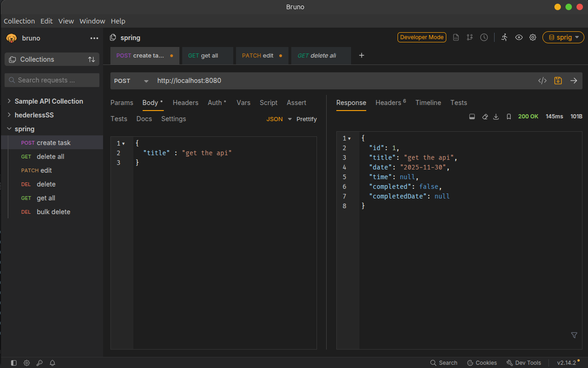Open the workspace three-dots menu
Viewport: 588px width, 368px height.
click(x=94, y=38)
